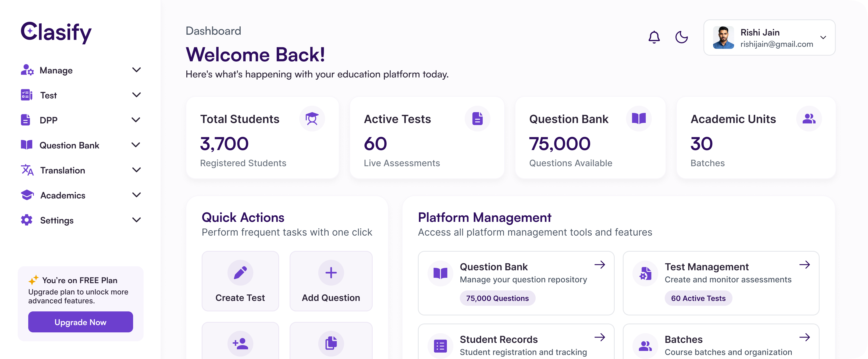Viewport: 868px width, 359px height.
Task: Click the Academic Units 30 value
Action: (x=702, y=144)
